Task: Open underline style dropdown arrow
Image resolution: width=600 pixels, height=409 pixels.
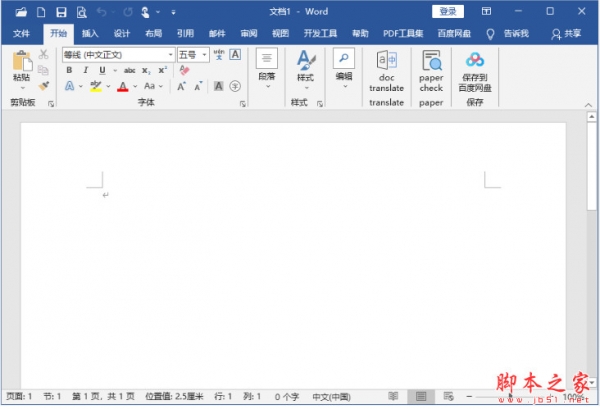Action: (x=115, y=70)
